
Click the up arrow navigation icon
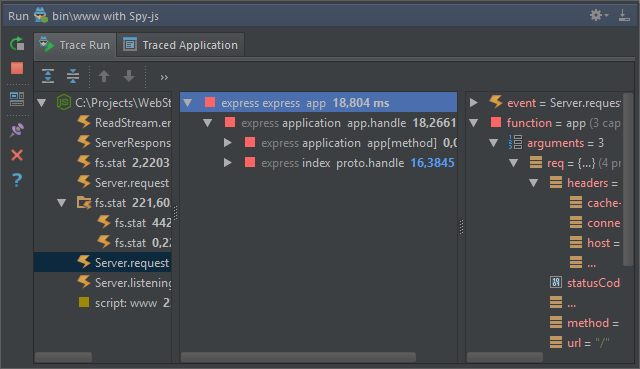tap(104, 76)
